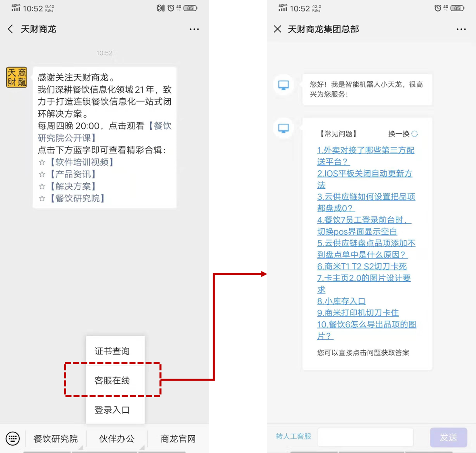
Task: Select 登录入口 from the popup menu
Action: tap(115, 410)
